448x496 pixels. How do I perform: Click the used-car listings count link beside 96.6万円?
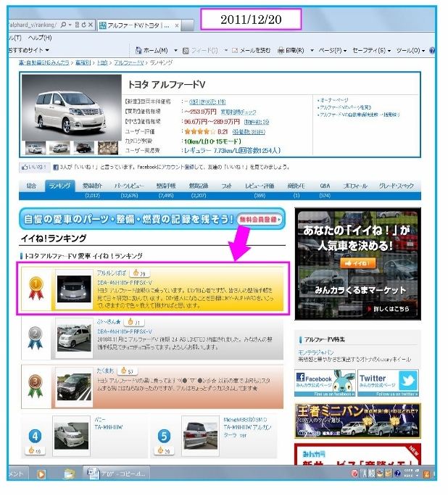[257, 122]
